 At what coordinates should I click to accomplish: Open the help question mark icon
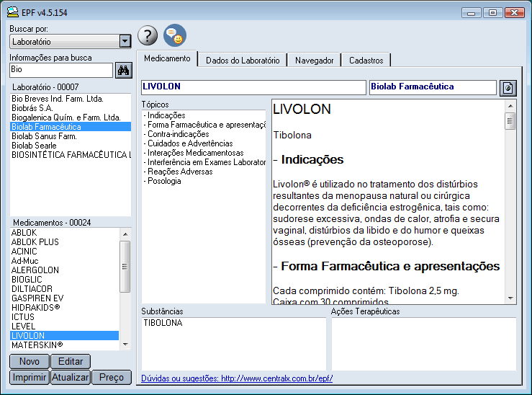(148, 35)
